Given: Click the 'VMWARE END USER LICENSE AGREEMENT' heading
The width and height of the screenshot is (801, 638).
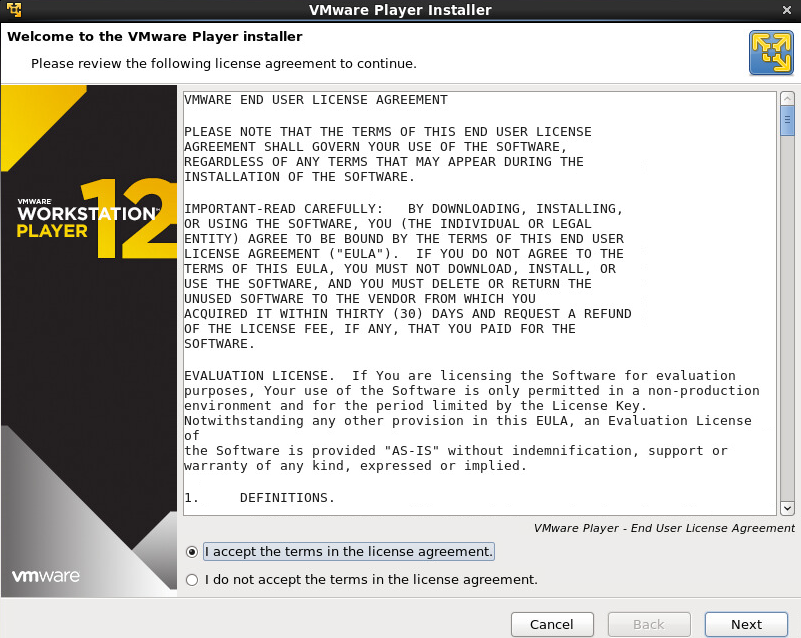Looking at the screenshot, I should (x=316, y=100).
